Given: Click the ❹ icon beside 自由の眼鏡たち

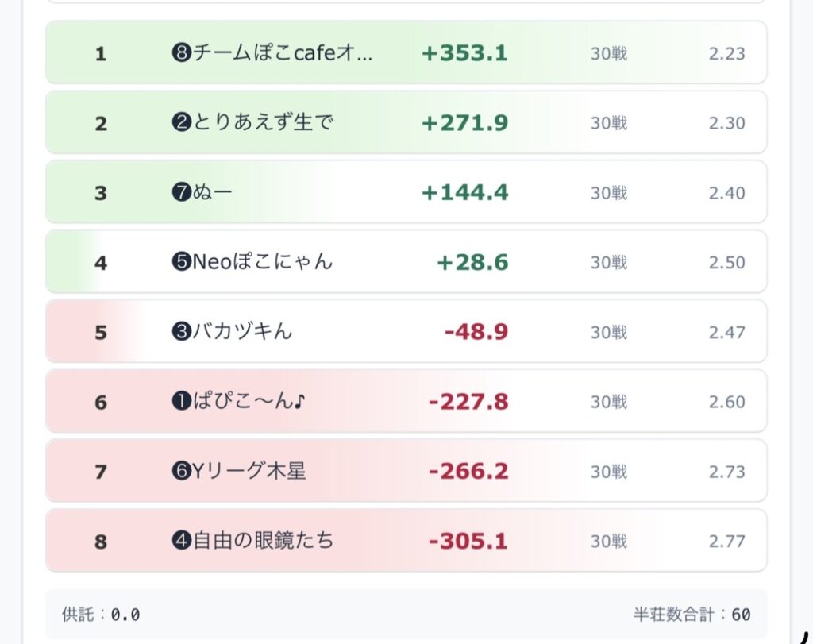Looking at the screenshot, I should [181, 542].
